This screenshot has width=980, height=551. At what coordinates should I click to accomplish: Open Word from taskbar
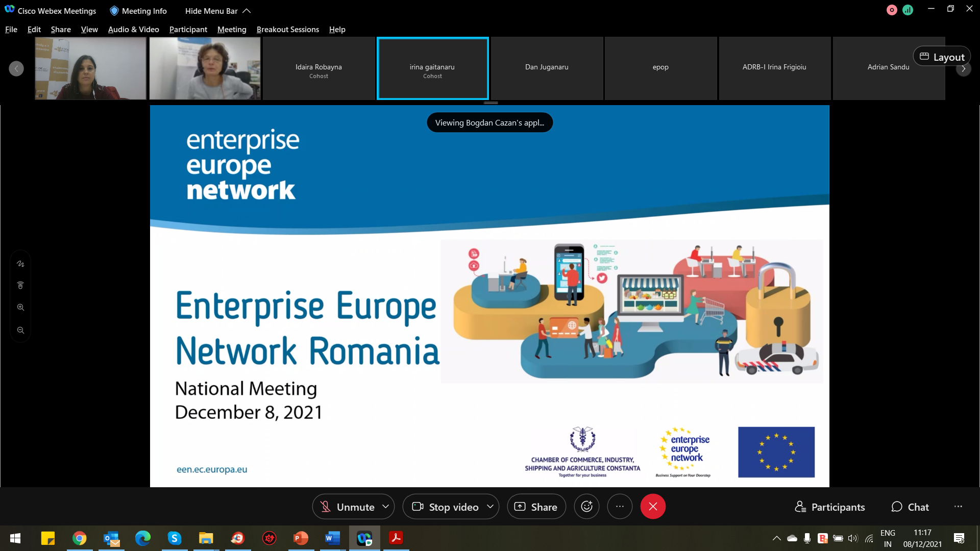(x=333, y=538)
